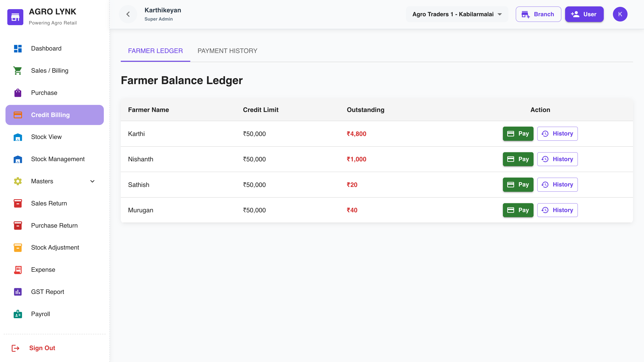Viewport: 644px width, 362px height.
Task: Switch to the Farmer Ledger tab
Action: (x=155, y=51)
